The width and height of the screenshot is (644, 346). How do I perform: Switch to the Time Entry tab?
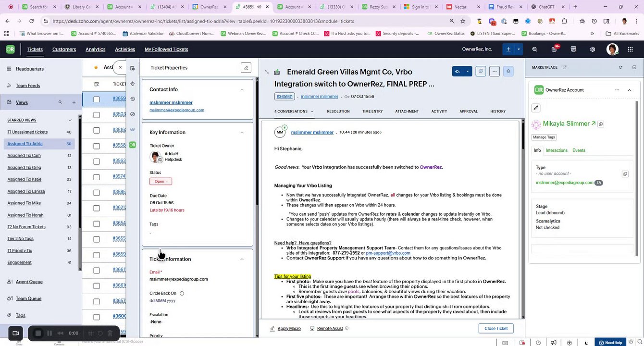[x=372, y=111]
